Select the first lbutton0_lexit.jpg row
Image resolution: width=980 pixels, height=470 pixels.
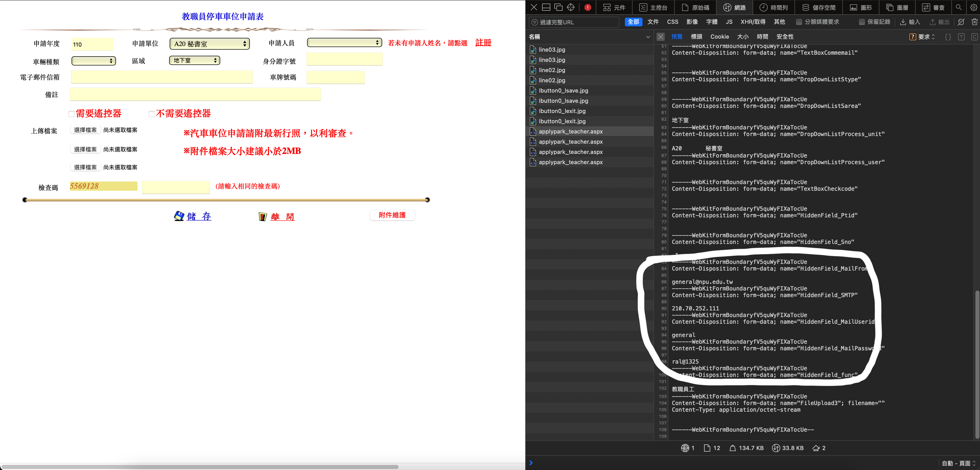pos(590,111)
